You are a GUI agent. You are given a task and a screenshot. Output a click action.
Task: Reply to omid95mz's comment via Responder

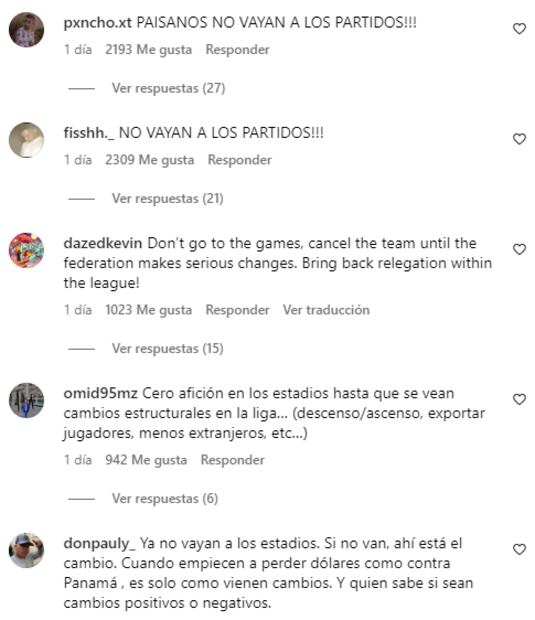(x=233, y=460)
